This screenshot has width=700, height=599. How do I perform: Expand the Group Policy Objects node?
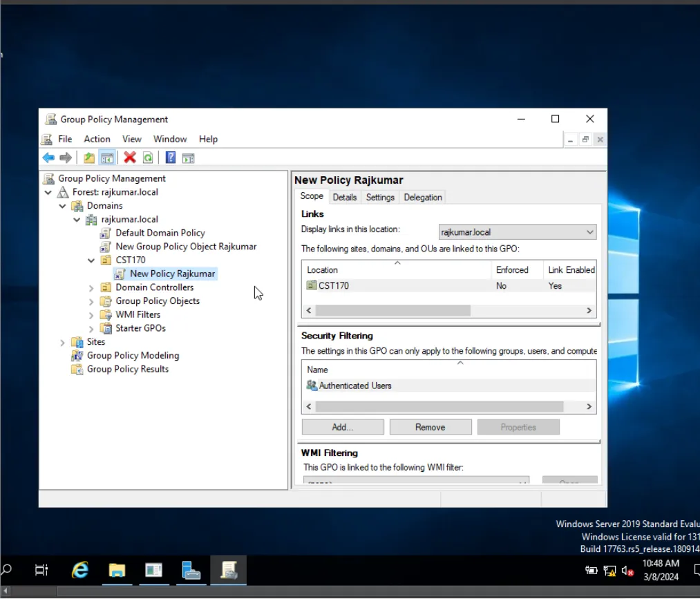(x=91, y=302)
